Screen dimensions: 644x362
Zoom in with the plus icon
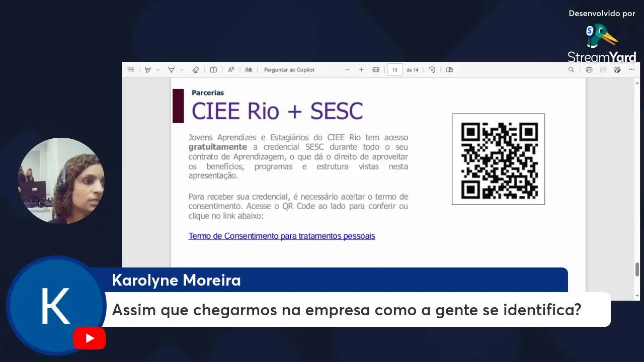pyautogui.click(x=361, y=70)
